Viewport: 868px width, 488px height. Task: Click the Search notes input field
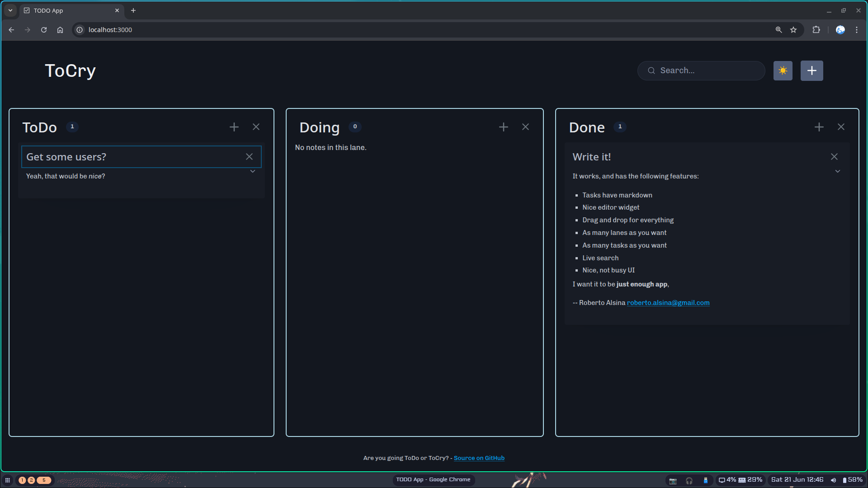pos(701,70)
